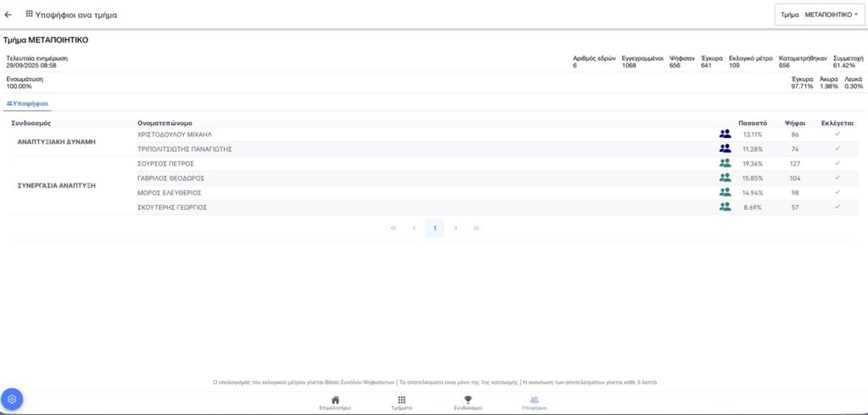Image resolution: width=868 pixels, height=415 pixels.
Task: Open Συνδυασμοί trophy icon in bottom bar
Action: 467,401
